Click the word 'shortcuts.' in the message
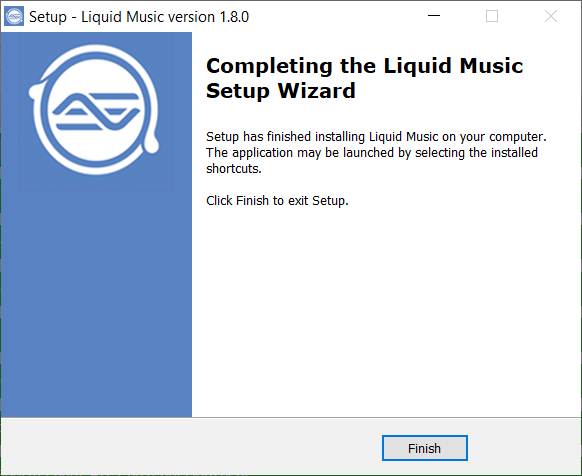 tap(234, 169)
